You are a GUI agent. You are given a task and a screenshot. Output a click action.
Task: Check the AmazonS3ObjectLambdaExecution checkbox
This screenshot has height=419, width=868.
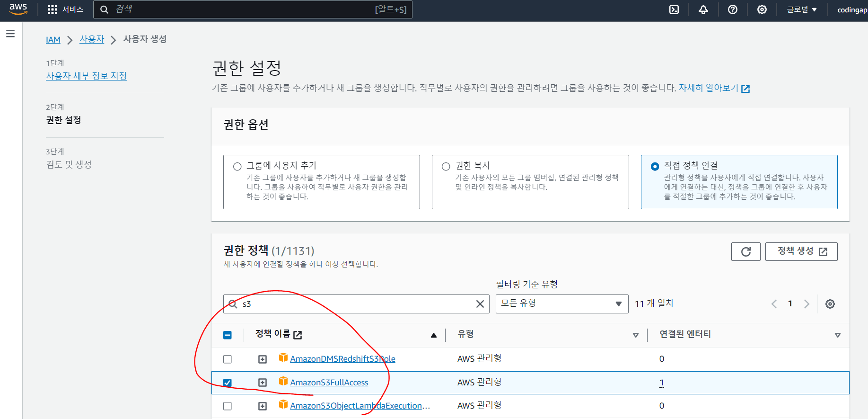pos(228,406)
